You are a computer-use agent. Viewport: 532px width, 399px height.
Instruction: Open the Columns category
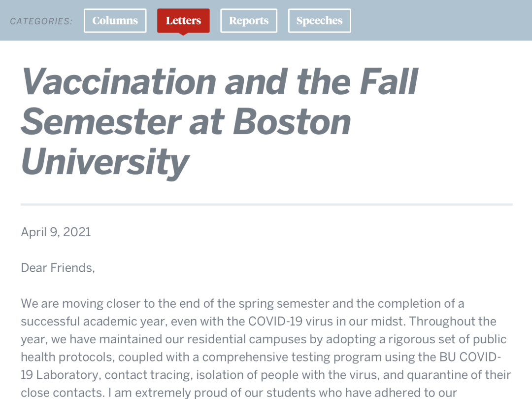115,21
